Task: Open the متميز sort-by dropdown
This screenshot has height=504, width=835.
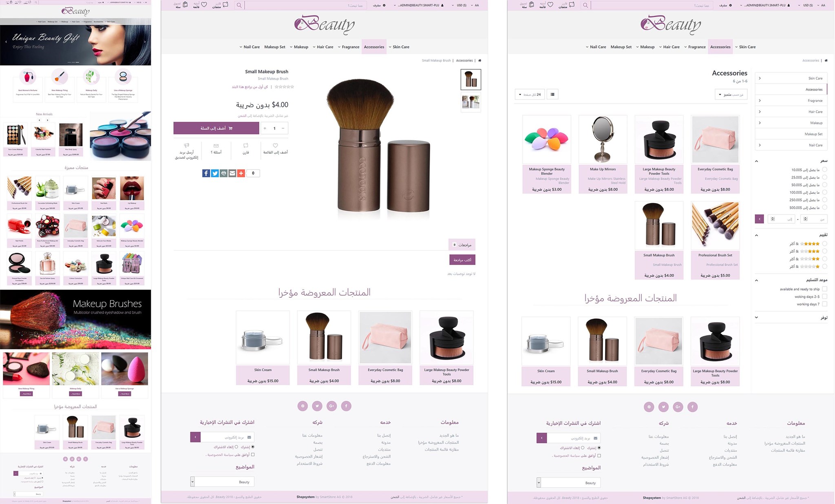Action: click(x=731, y=95)
